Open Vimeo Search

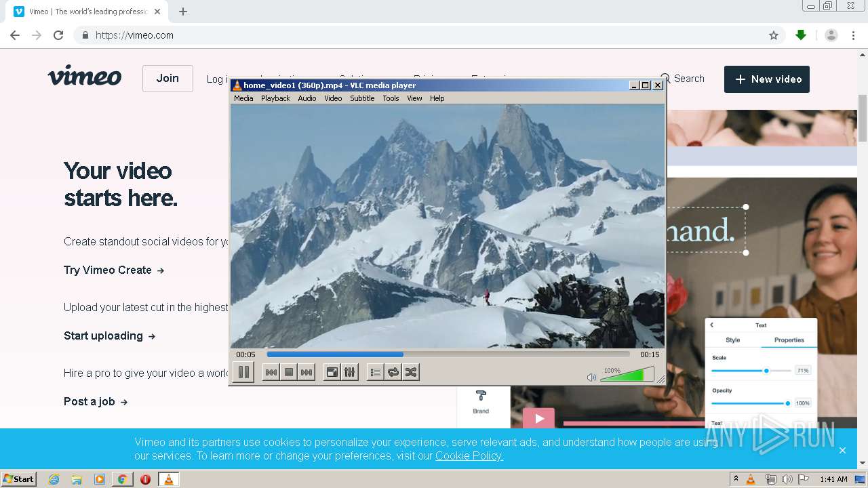(683, 79)
